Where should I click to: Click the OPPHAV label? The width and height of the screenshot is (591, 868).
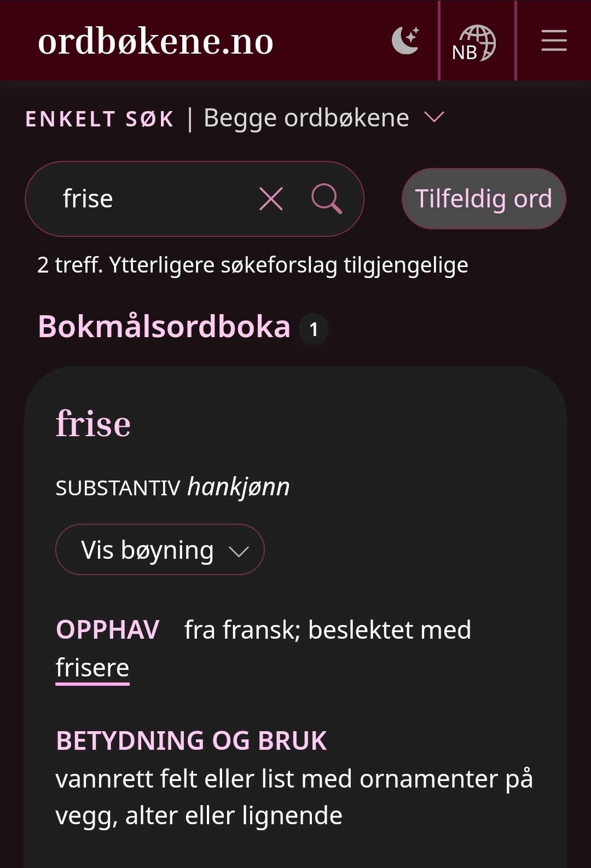(x=108, y=630)
